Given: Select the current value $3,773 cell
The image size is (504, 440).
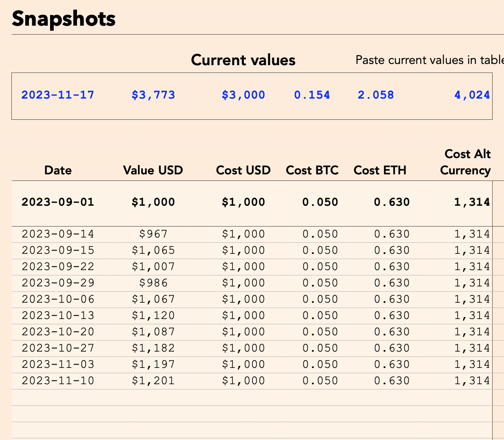Looking at the screenshot, I should (153, 95).
